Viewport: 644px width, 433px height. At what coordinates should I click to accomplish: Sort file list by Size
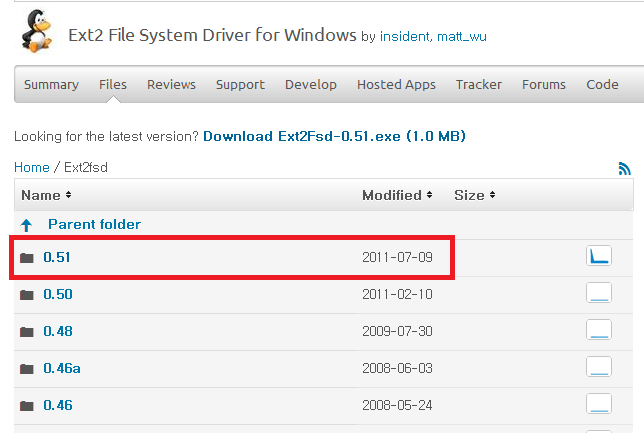point(475,195)
